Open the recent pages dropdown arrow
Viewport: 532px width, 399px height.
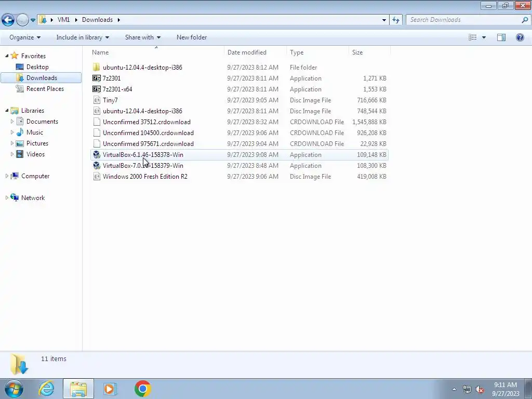[33, 20]
